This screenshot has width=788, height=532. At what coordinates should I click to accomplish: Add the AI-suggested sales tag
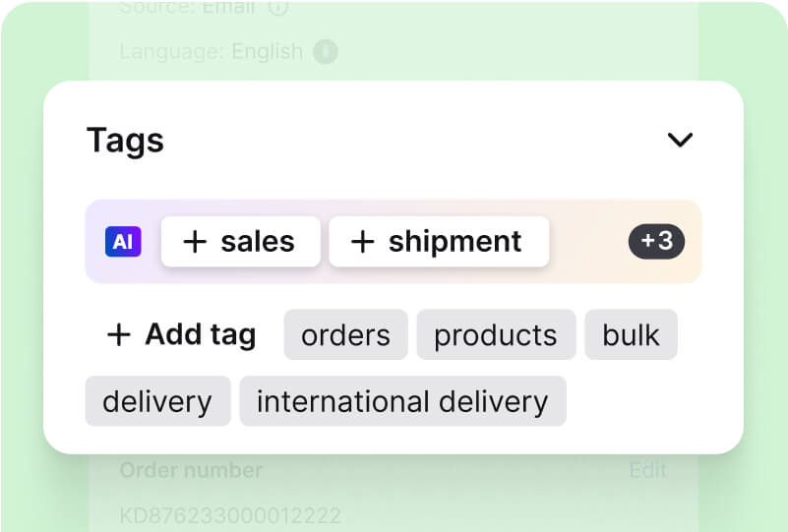[240, 242]
